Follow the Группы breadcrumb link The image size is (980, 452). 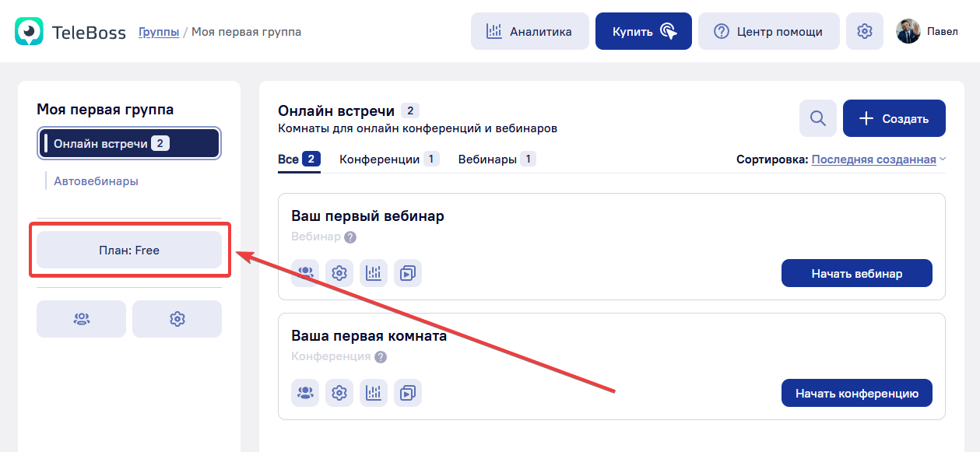tap(159, 32)
